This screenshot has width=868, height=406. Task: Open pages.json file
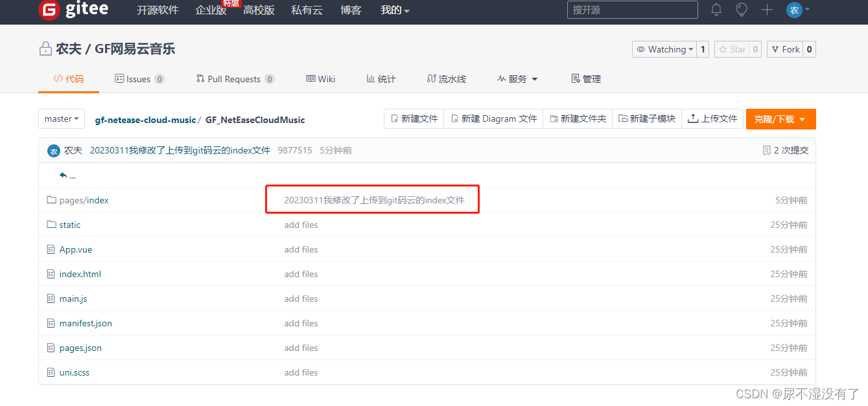(x=80, y=348)
